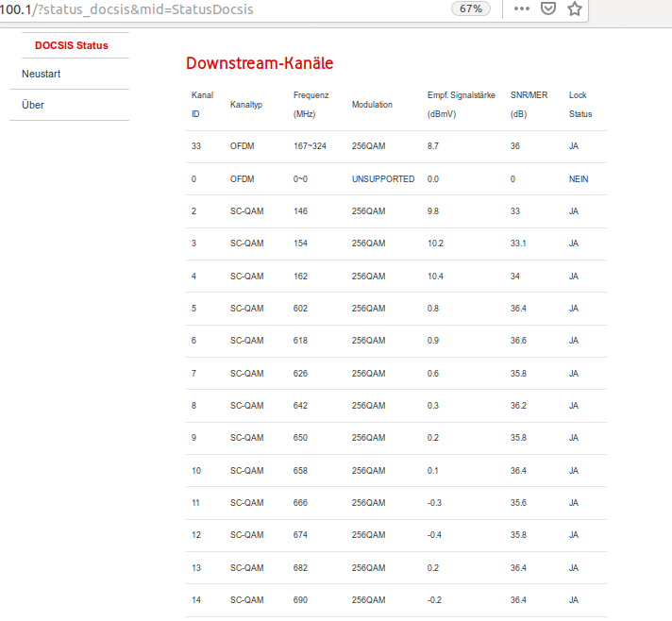
Task: Select signal strength value 8.7
Action: point(433,146)
